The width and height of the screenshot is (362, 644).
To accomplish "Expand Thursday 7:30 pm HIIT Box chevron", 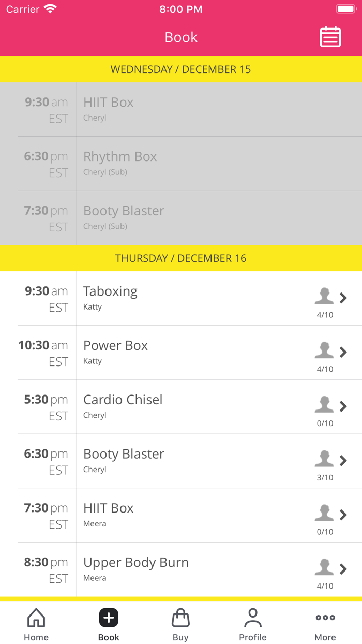I will (x=343, y=515).
